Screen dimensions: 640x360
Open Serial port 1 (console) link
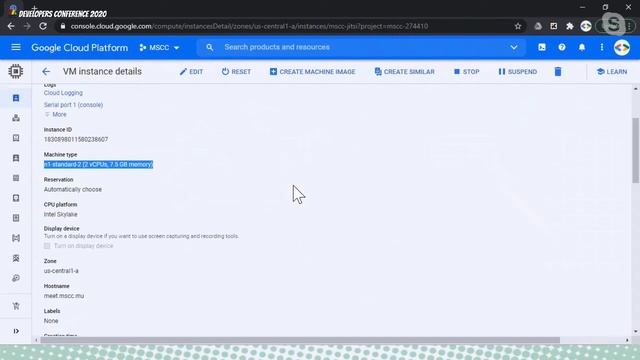click(x=73, y=105)
